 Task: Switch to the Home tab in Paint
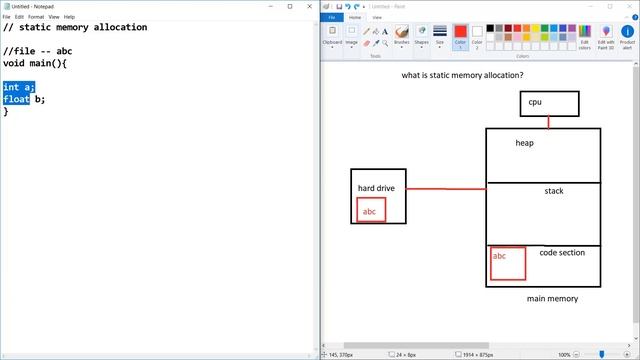(x=355, y=17)
